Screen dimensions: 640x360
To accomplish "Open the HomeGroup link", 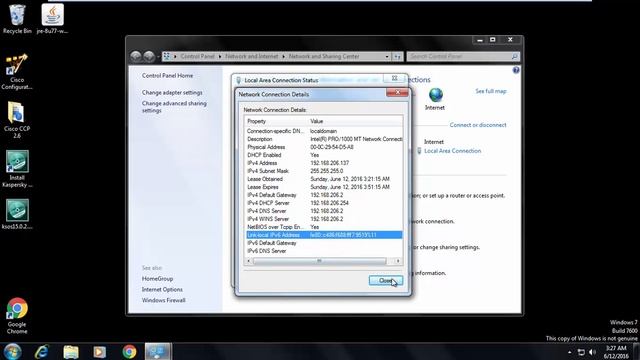I will [x=158, y=279].
